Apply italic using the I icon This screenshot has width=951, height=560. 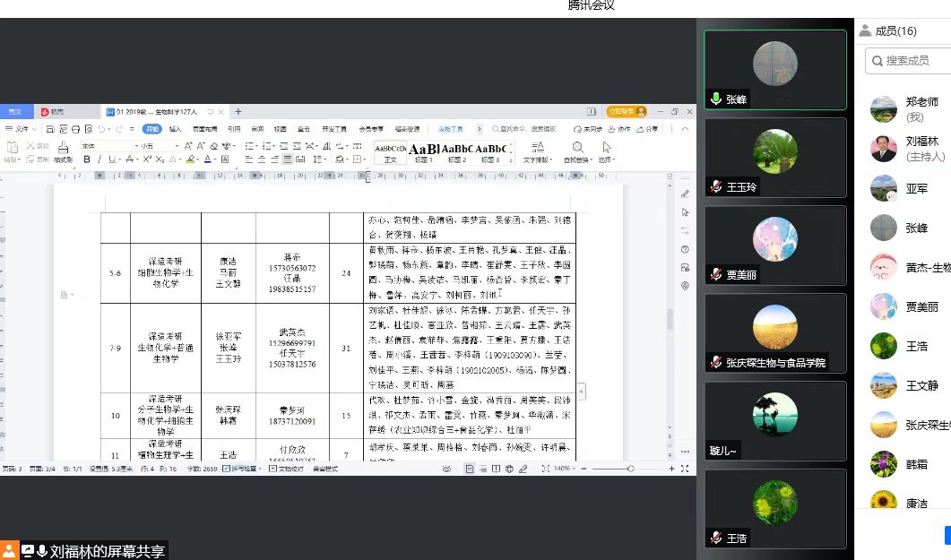coord(99,159)
